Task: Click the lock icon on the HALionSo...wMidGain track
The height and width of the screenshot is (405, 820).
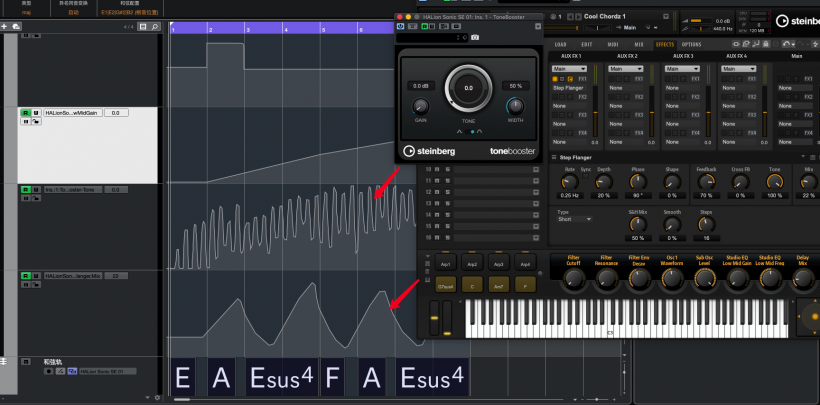Action: coord(35,121)
